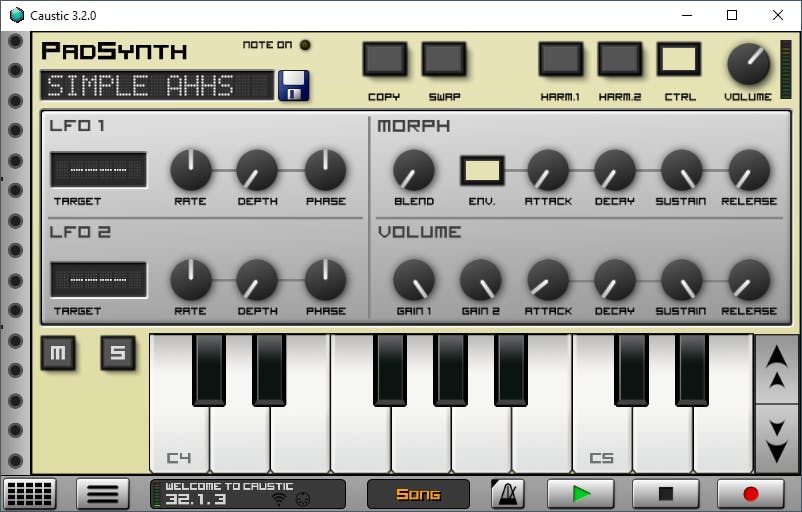Click the Volume Release knob
The width and height of the screenshot is (802, 512).
click(749, 280)
